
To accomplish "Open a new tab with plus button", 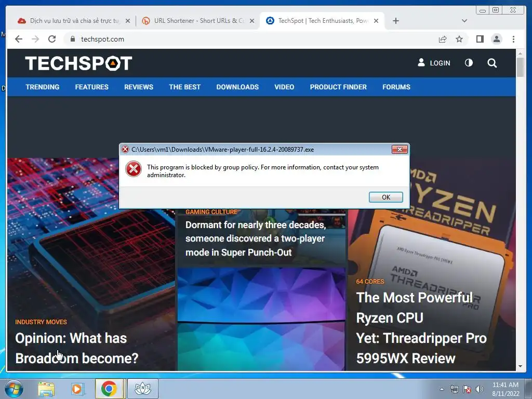I will tap(395, 21).
